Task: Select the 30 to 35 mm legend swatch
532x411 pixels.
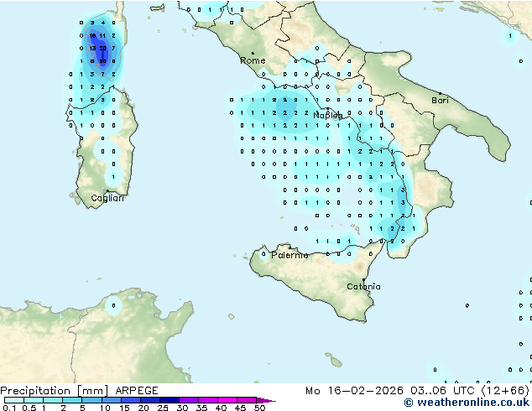Action: coord(188,400)
